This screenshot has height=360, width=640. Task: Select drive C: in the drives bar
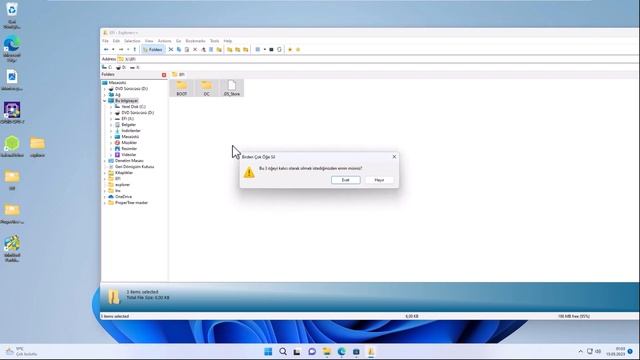click(x=107, y=67)
